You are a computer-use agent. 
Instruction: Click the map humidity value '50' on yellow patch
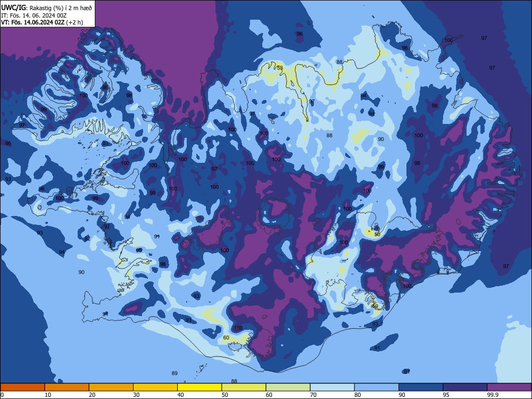377,234
